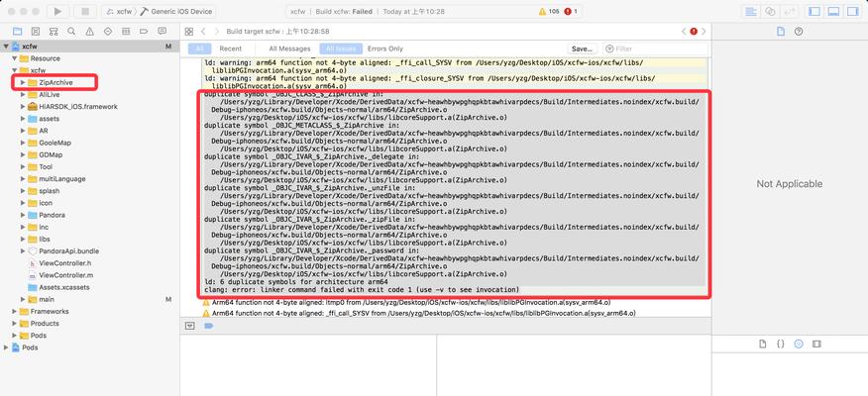Open the Report navigator speech-bubble icon
Screen dimensions: 868x396
[x=162, y=31]
